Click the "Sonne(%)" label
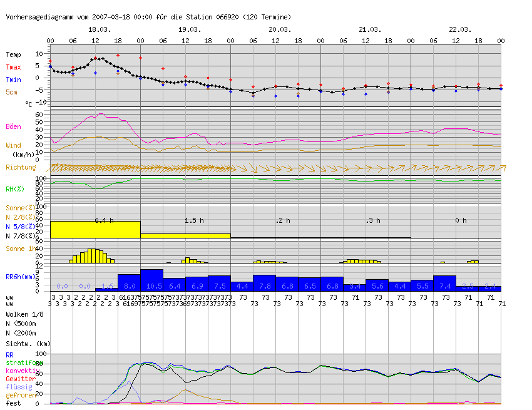 click(x=21, y=208)
